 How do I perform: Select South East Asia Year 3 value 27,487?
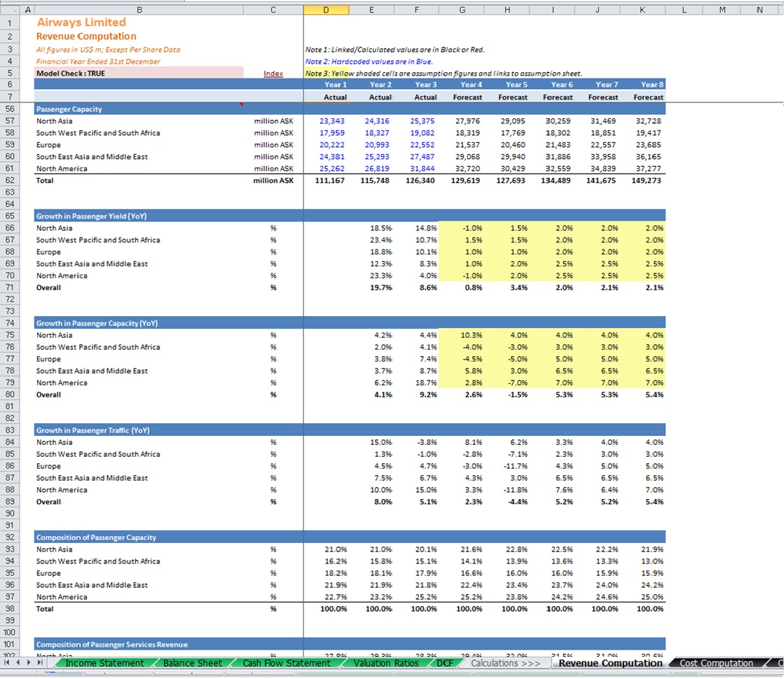click(x=416, y=156)
